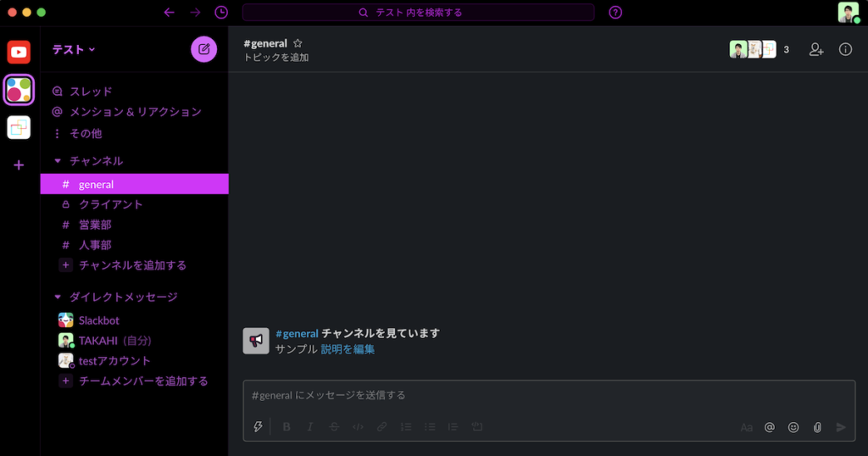Add a workspace with the plus icon

pyautogui.click(x=19, y=165)
